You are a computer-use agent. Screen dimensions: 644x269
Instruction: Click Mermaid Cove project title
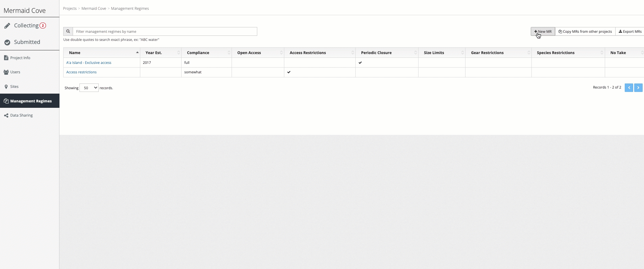25,10
